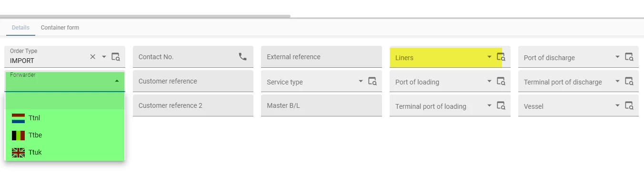The width and height of the screenshot is (644, 178).
Task: Open lookup for Terminal port of discharge
Action: click(629, 81)
